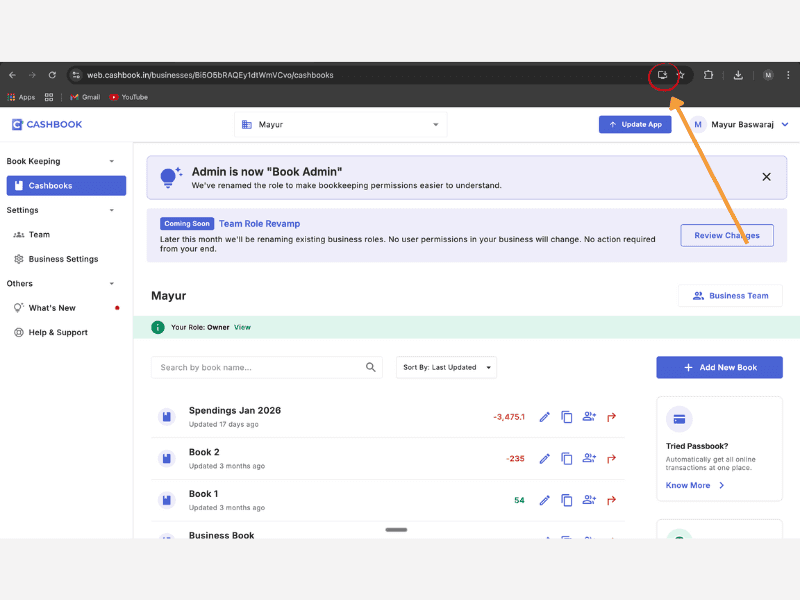
Task: Bookmark this page with the star icon
Action: [681, 75]
